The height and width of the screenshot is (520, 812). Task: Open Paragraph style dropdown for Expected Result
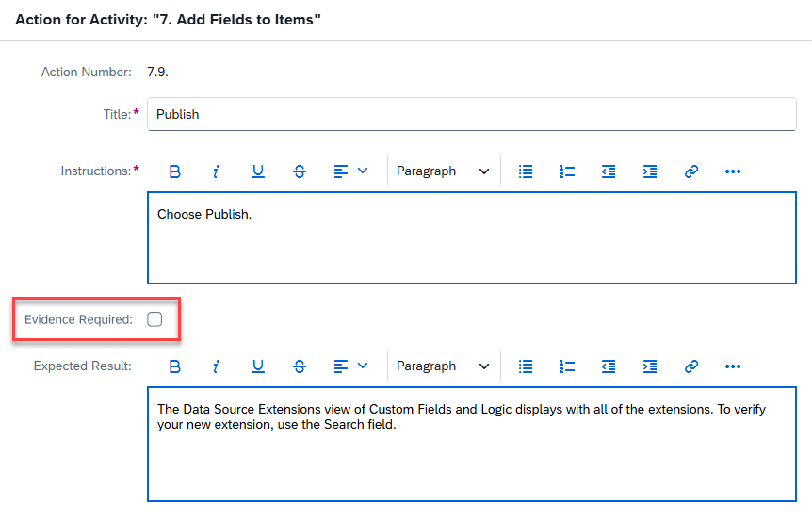point(443,366)
